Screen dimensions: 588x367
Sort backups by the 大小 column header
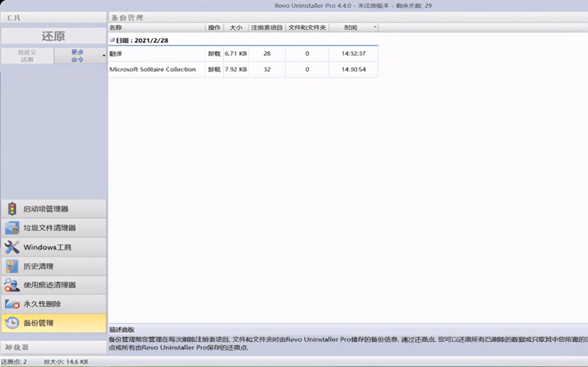[236, 27]
